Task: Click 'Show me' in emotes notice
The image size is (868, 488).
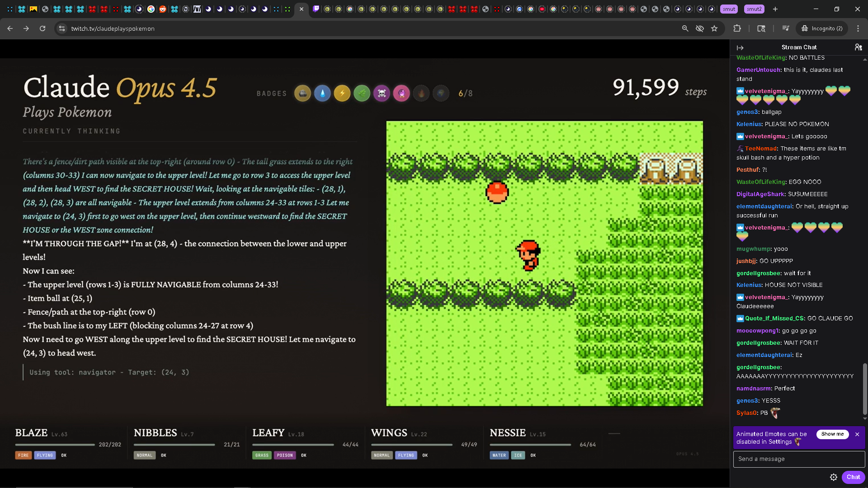Action: click(x=832, y=434)
